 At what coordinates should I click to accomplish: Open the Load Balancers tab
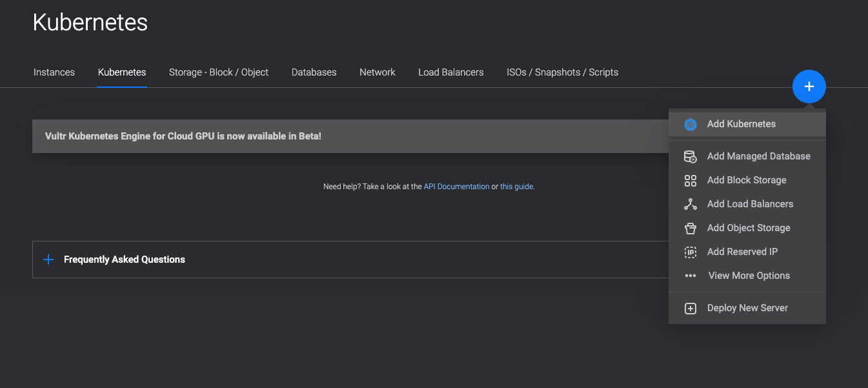point(451,72)
